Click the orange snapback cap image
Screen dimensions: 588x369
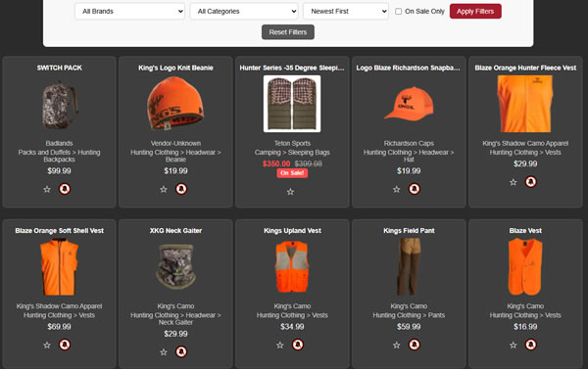(x=409, y=104)
